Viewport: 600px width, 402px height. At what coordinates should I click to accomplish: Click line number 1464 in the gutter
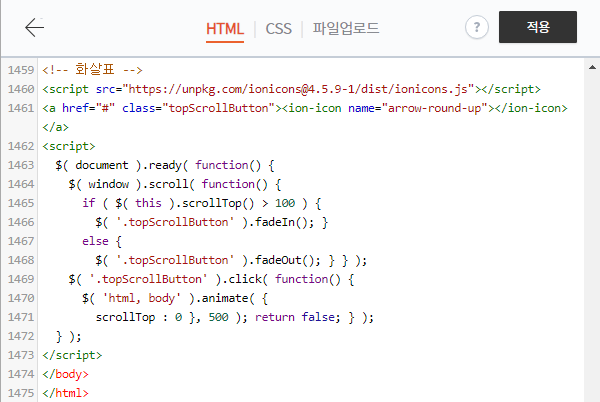click(x=21, y=184)
